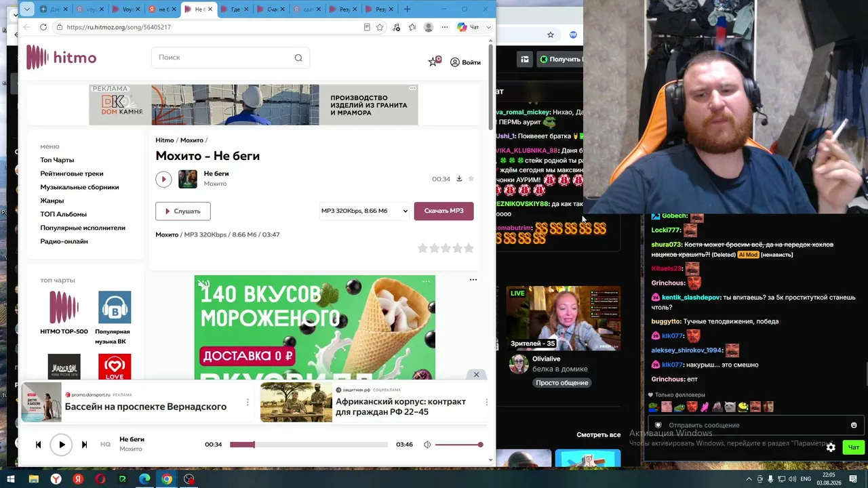
Task: Open the browser profile avatar
Action: coord(429,27)
